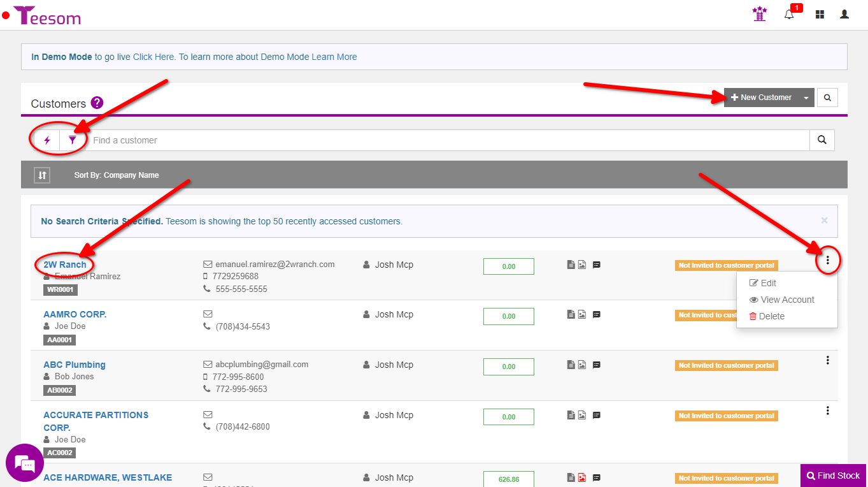Open the funnel filter icon
This screenshot has height=487, width=868.
click(x=73, y=140)
